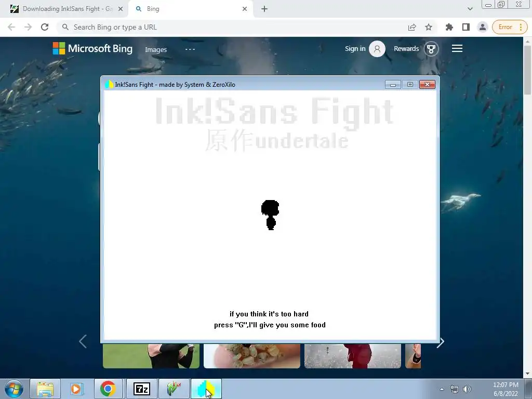Screen dimensions: 532x399
Task: Open Windows Explorer from taskbar
Action: pyautogui.click(x=45, y=389)
